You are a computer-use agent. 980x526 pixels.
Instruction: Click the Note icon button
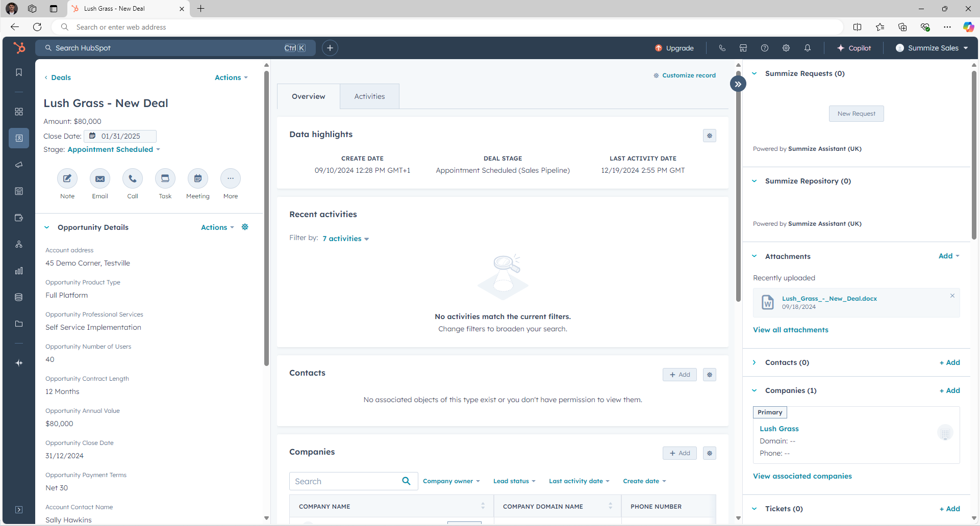pyautogui.click(x=67, y=178)
